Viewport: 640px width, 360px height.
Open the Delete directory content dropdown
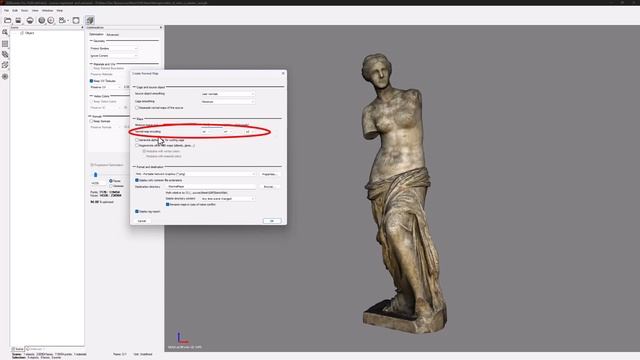228,199
